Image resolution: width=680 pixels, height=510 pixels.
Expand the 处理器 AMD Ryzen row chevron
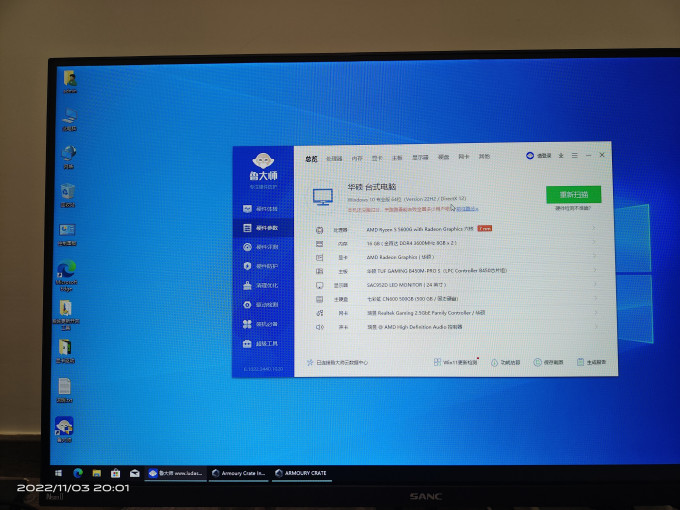pyautogui.click(x=594, y=228)
